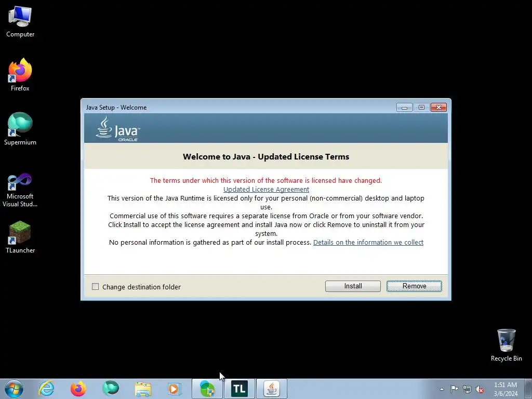Screen dimensions: 532x399
Task: Open Details on the information we collect
Action: pyautogui.click(x=368, y=242)
